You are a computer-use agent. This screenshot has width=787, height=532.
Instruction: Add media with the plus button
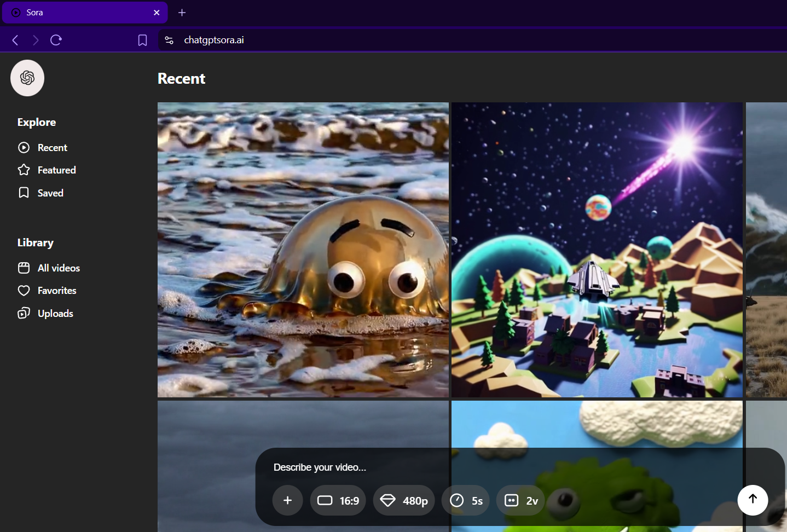(288, 500)
